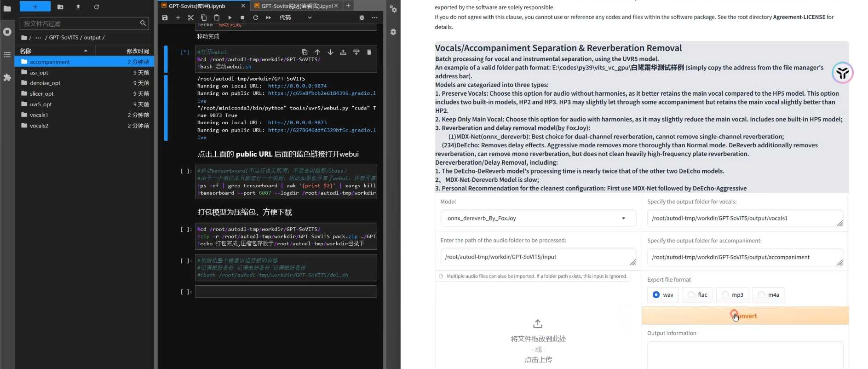Screen dimensions: 868x369
Task: Select the slicer_opt folder
Action: pos(84,93)
